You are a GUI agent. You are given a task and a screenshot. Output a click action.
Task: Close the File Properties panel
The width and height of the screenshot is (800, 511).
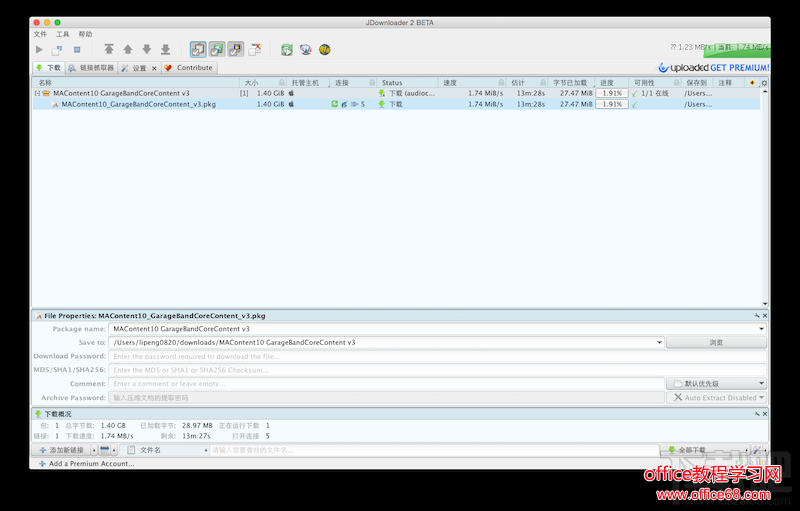765,316
